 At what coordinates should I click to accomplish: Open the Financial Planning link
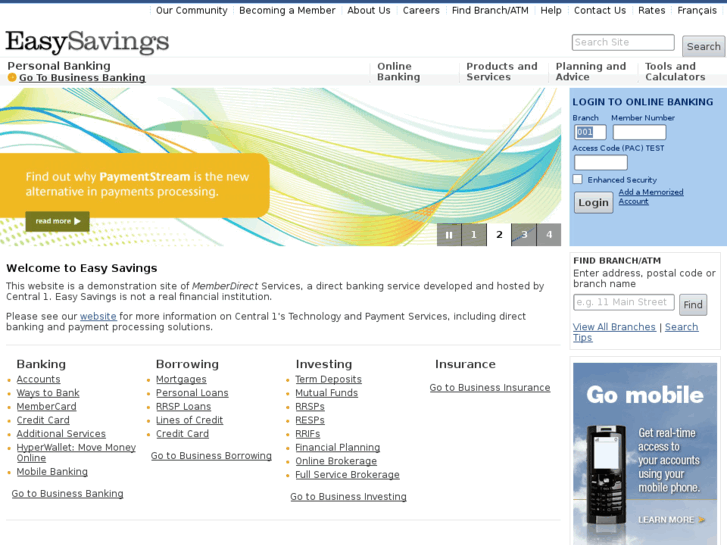tap(338, 448)
